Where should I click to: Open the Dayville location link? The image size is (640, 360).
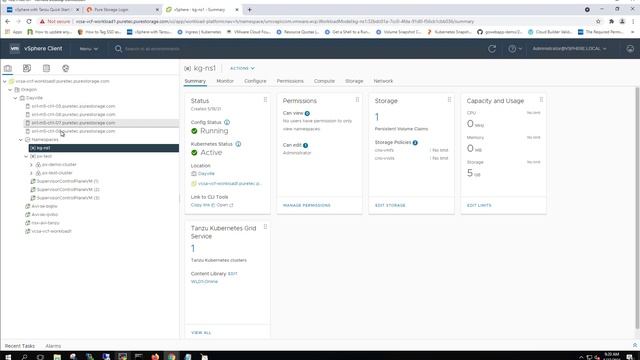click(x=206, y=173)
